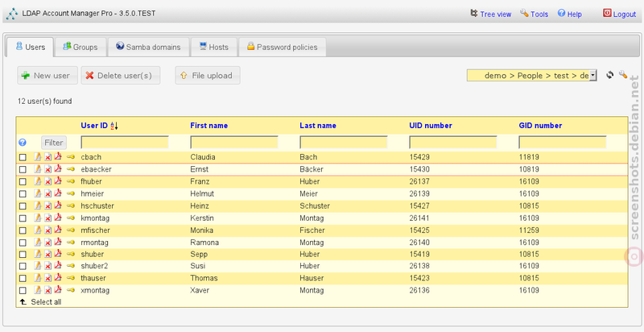Screen dimensions: 644x332
Task: Open the Tools link
Action: pos(534,14)
